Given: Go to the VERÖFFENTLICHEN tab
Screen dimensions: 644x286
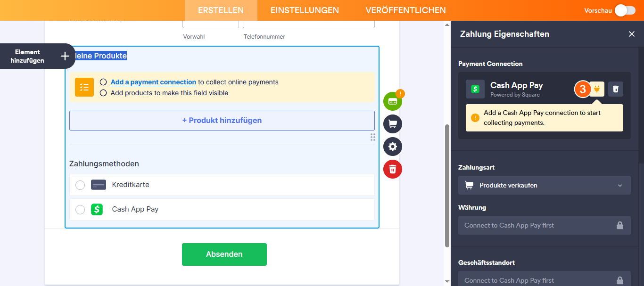Looking at the screenshot, I should 405,10.
